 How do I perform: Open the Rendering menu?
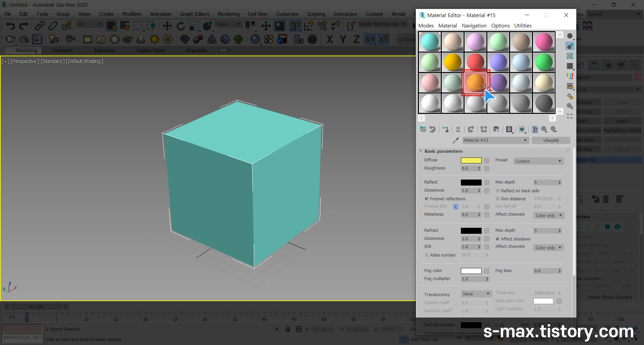(x=228, y=14)
